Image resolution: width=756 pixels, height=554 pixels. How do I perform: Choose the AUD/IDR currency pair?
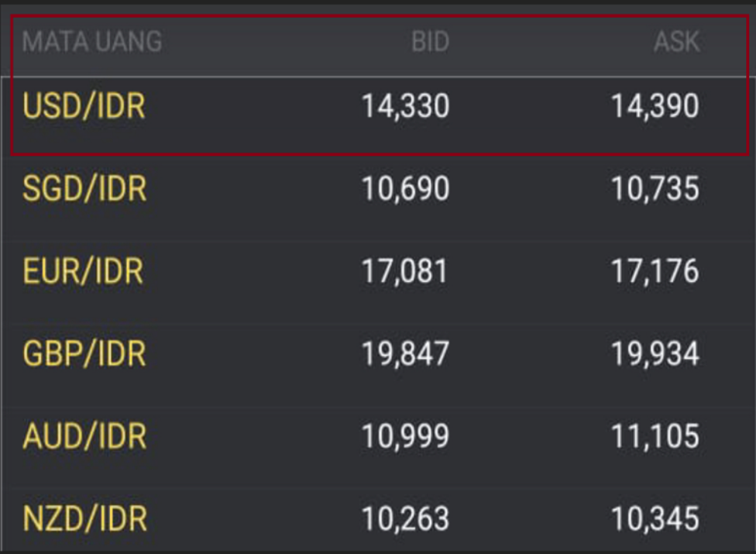tap(84, 437)
